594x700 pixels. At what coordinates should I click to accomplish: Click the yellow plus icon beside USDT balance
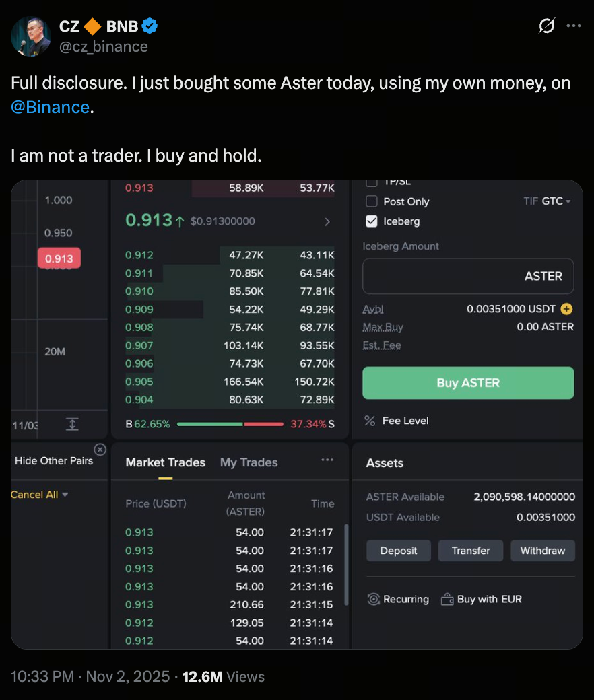pyautogui.click(x=566, y=309)
